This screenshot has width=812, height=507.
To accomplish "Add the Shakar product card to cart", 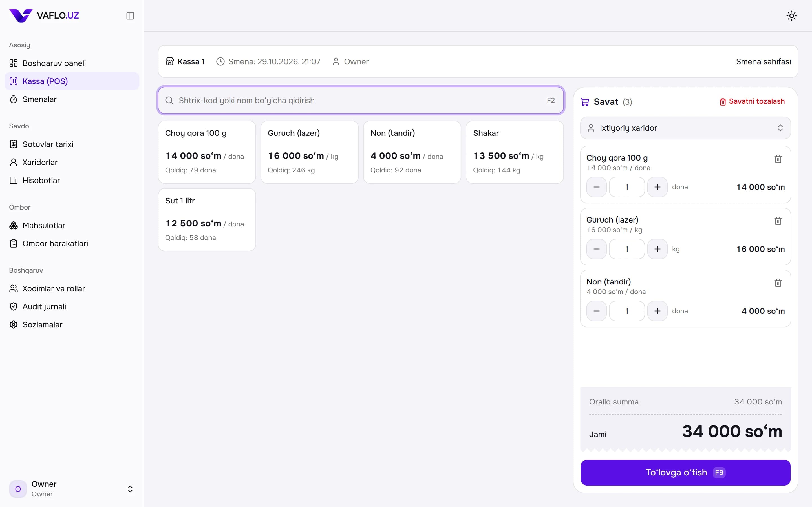I will (x=514, y=152).
